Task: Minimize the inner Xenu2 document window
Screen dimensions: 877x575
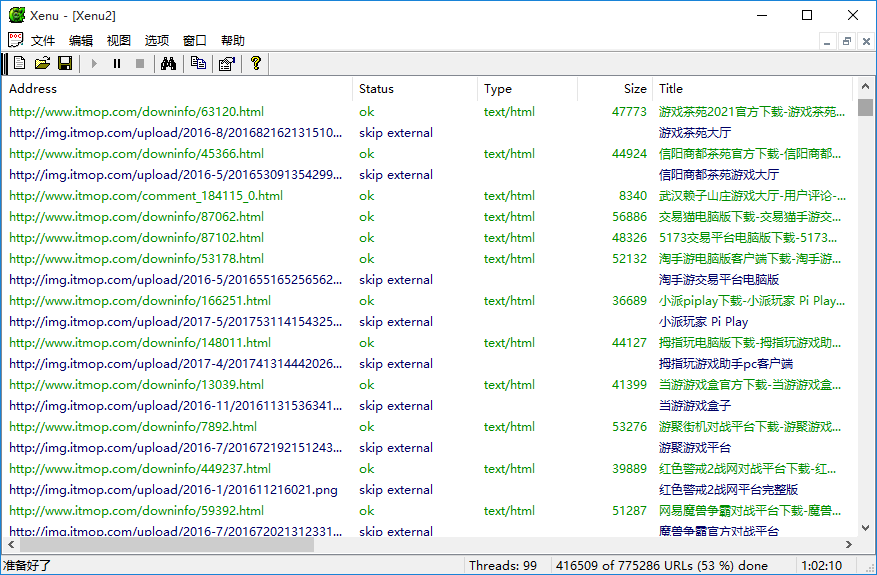Action: coord(828,41)
